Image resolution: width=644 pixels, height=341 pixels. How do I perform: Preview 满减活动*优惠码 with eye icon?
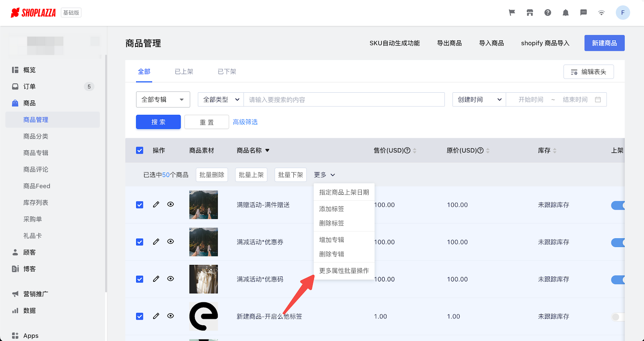pos(171,279)
